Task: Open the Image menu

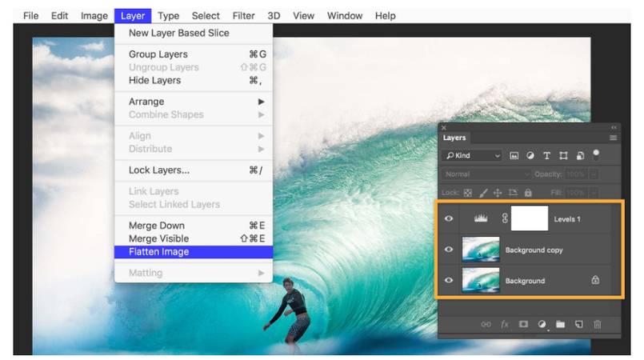Action: pos(94,15)
